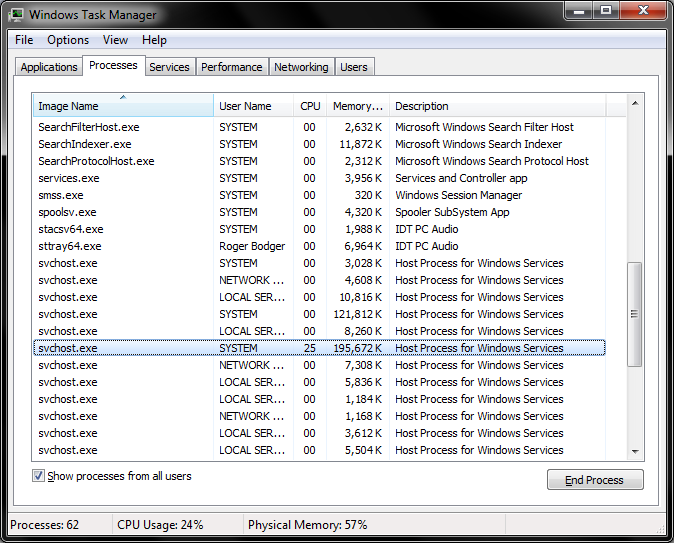Image resolution: width=674 pixels, height=543 pixels.
Task: Open the View menu
Action: [x=115, y=40]
